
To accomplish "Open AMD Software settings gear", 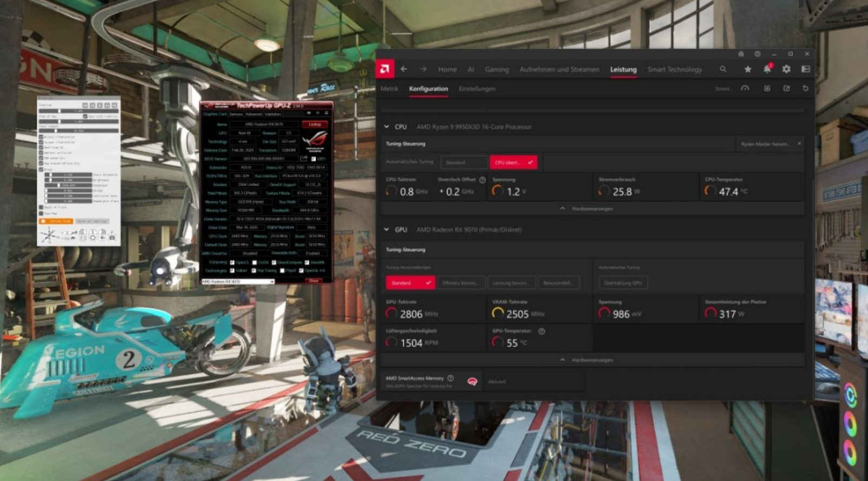I will 786,69.
